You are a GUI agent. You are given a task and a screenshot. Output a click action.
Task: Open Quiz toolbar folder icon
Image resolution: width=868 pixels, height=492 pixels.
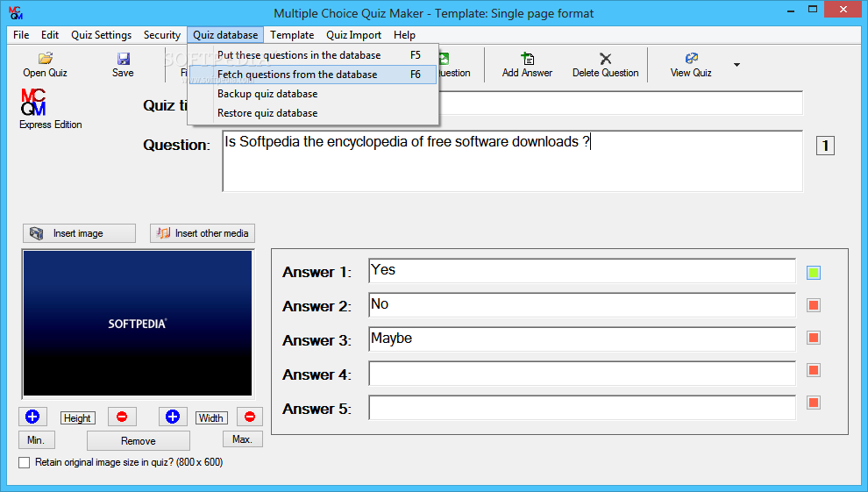pyautogui.click(x=46, y=58)
